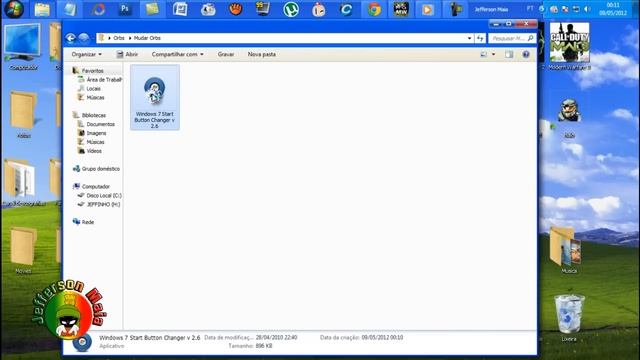Open the Action Center flag tray icon

click(565, 9)
